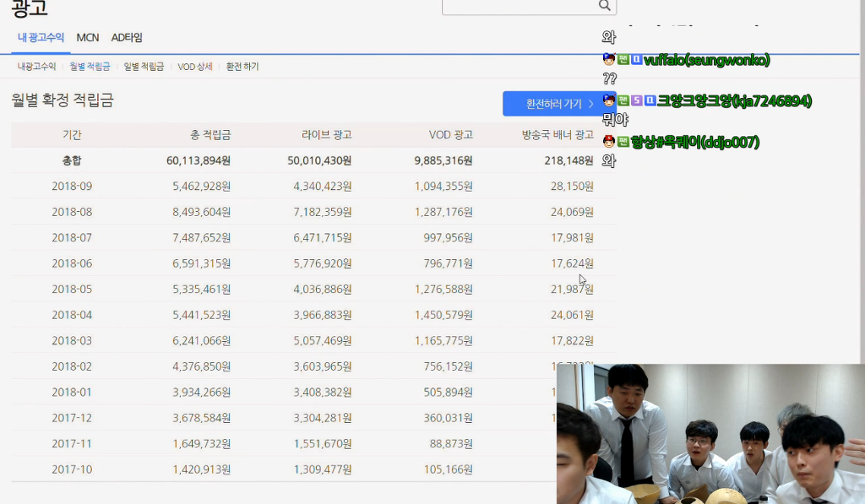This screenshot has height=504, width=865.
Task: Click fan badge next to 항상#옥퀘이
Action: pyautogui.click(x=623, y=142)
